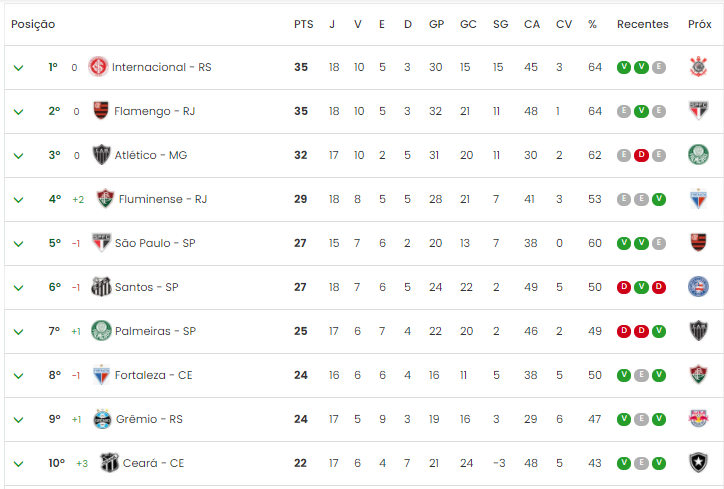This screenshot has height=489, width=724.
Task: Click the Ceará club crest
Action: [x=109, y=462]
